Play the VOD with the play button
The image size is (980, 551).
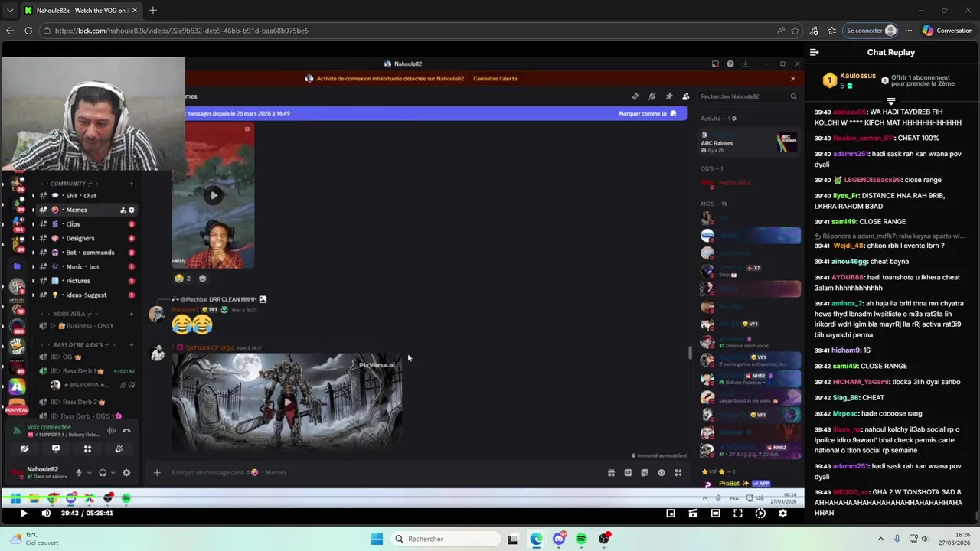point(23,514)
